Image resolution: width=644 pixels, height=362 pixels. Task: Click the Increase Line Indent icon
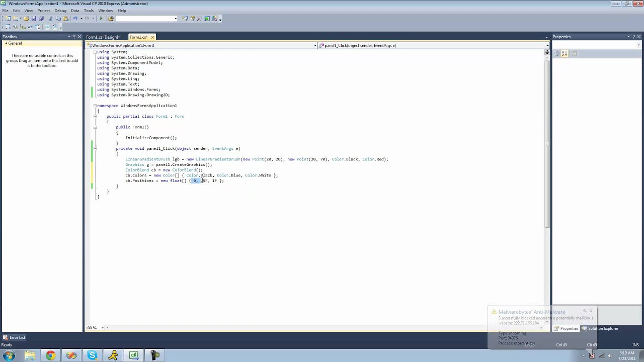[x=55, y=27]
